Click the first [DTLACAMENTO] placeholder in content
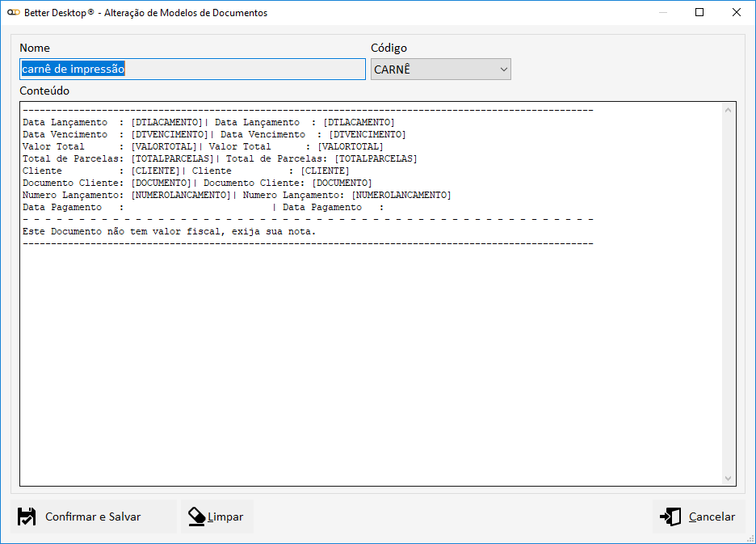 [x=166, y=122]
